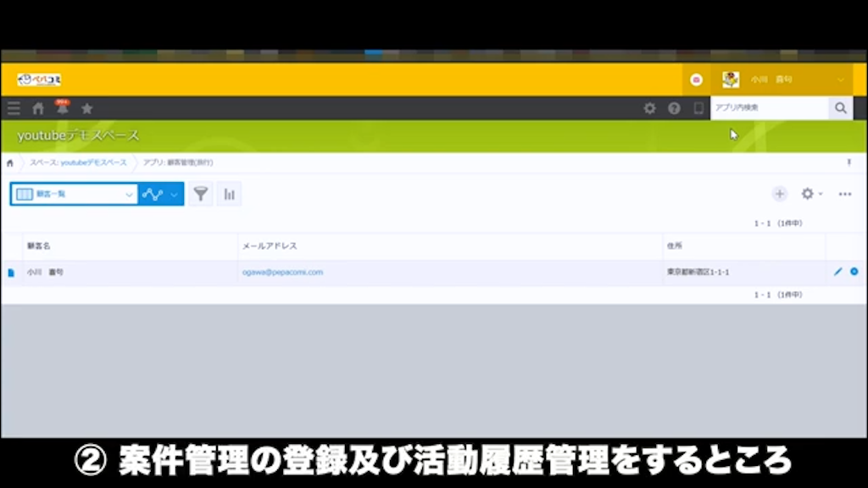This screenshot has width=868, height=488.
Task: Click the mobile device icon in the toolbar
Action: click(697, 108)
